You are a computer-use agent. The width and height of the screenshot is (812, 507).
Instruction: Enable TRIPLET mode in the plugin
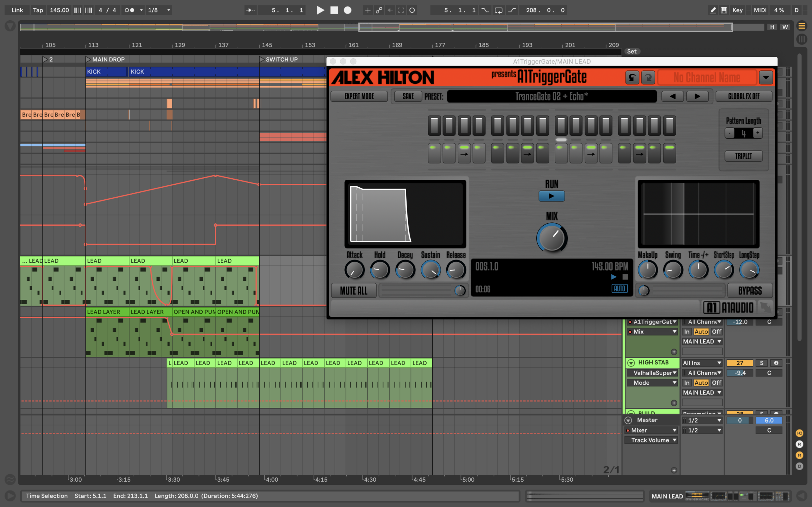pyautogui.click(x=743, y=156)
